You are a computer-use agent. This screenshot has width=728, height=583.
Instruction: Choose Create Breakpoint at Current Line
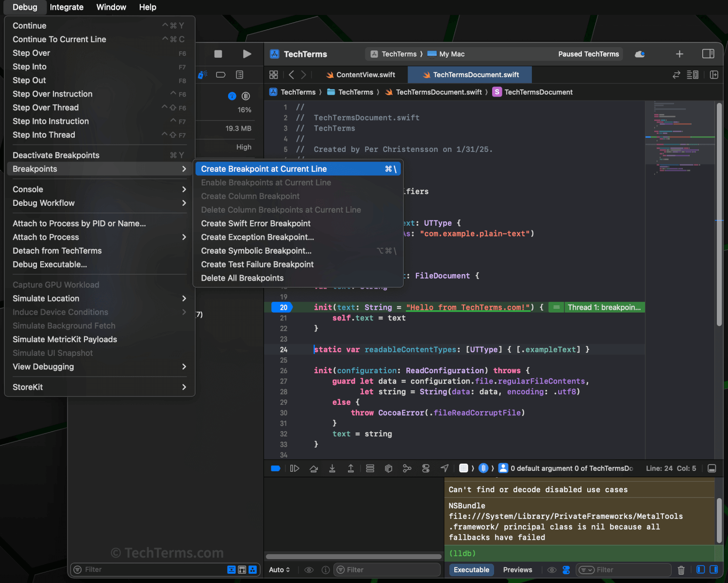click(298, 169)
